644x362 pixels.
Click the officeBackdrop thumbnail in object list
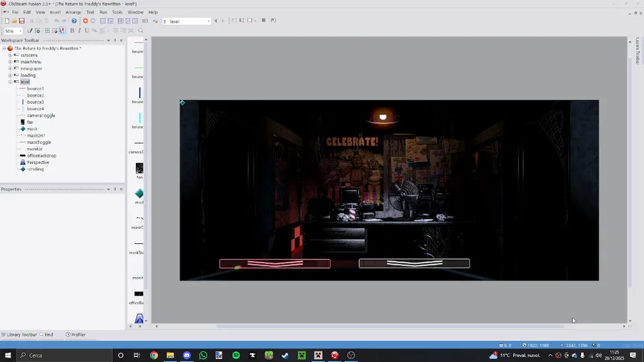pyautogui.click(x=139, y=294)
